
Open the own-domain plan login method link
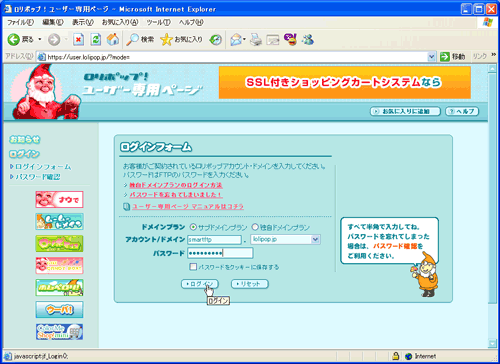point(176,185)
